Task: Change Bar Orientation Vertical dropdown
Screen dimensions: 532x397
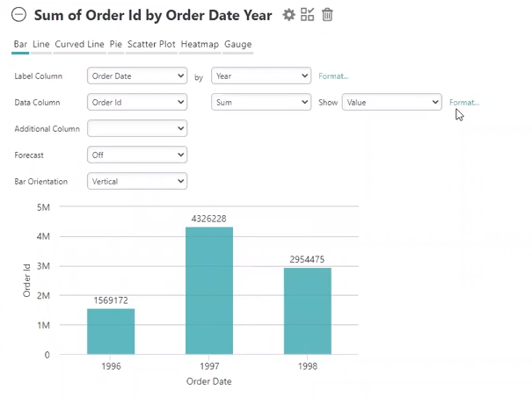Action: coord(137,182)
